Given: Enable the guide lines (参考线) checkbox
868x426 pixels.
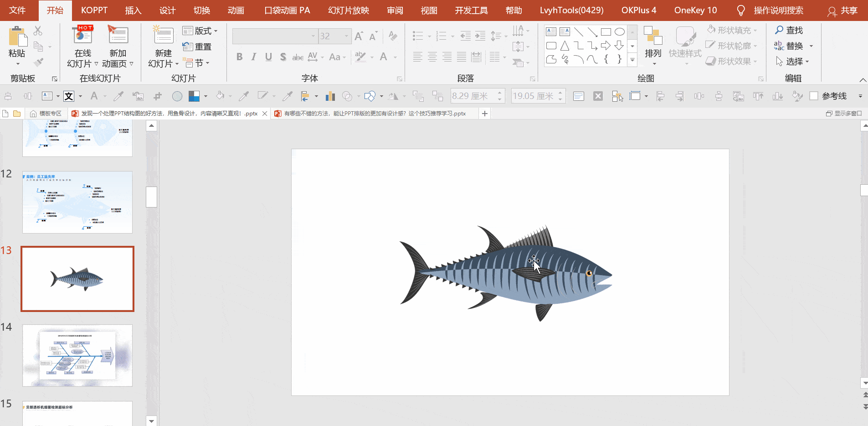Looking at the screenshot, I should pyautogui.click(x=814, y=96).
